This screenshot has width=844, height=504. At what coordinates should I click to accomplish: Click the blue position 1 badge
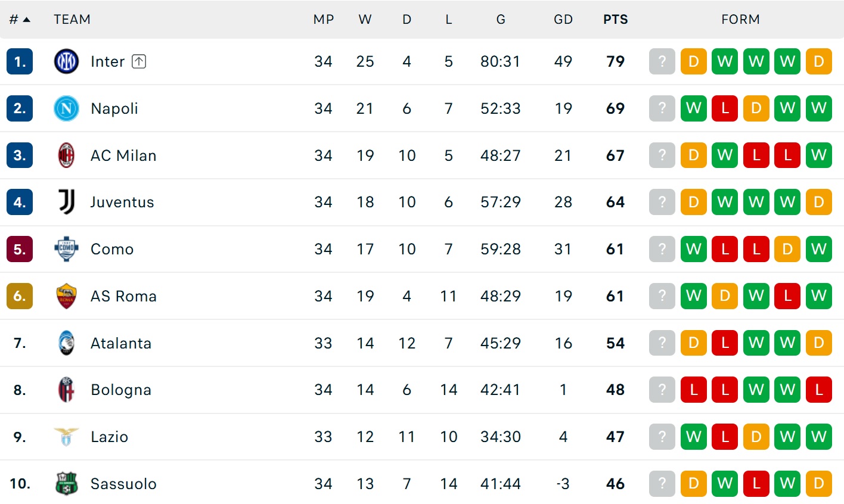(x=20, y=61)
